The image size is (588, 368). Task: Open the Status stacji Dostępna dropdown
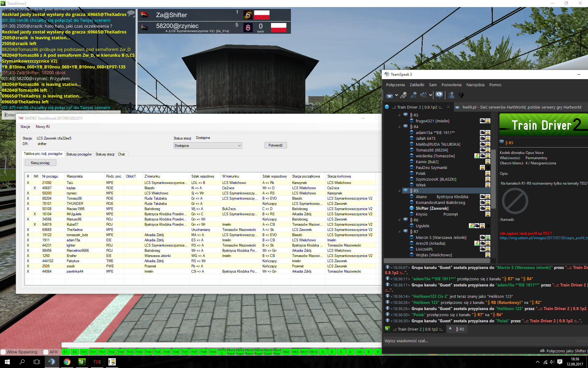(x=208, y=146)
